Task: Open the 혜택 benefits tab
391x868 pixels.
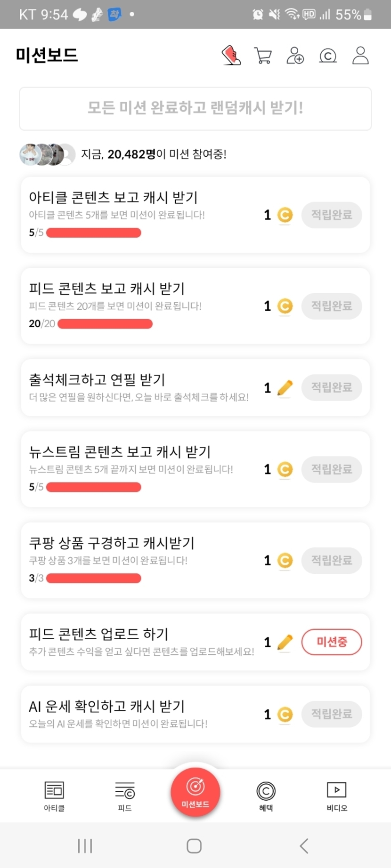Action: point(266,796)
